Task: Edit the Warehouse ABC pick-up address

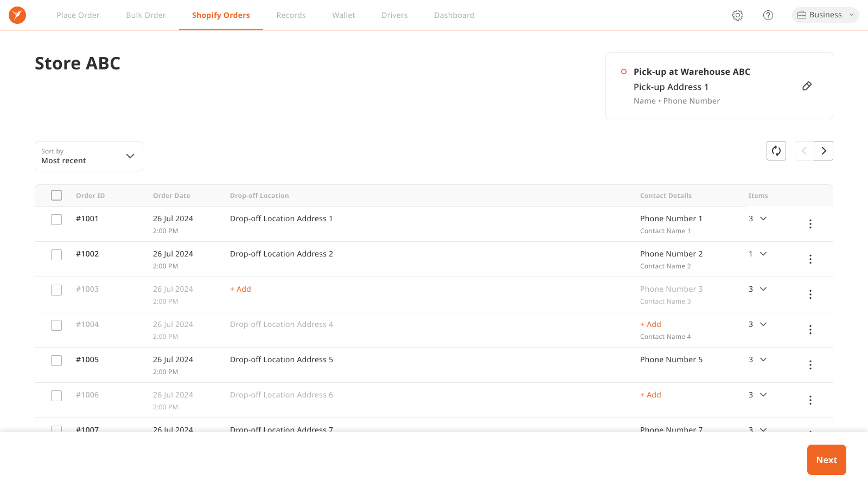Action: [x=807, y=86]
